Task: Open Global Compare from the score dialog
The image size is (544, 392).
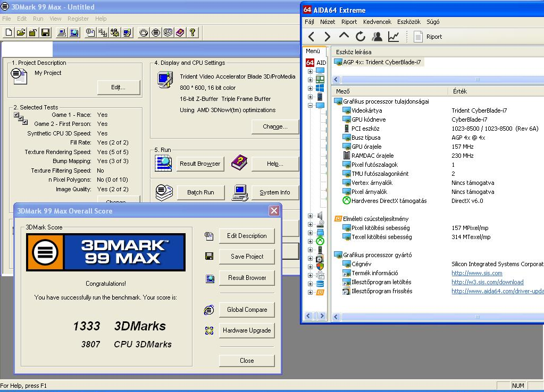Action: coord(247,310)
